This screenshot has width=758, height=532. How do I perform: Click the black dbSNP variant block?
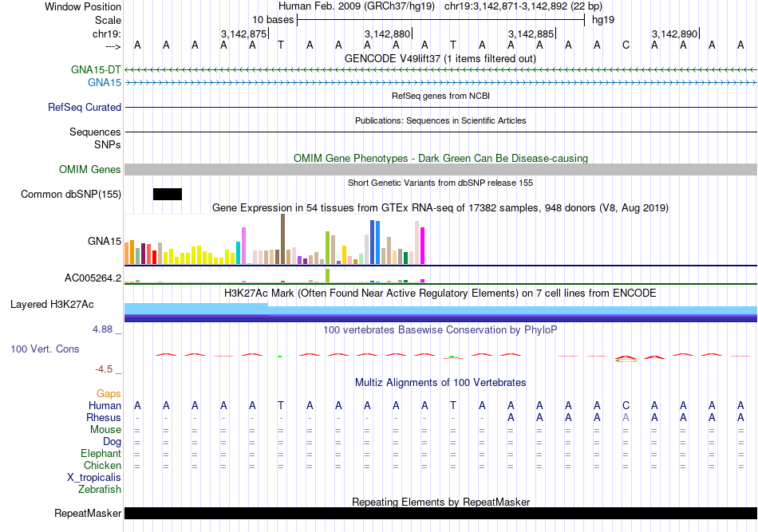tap(168, 195)
